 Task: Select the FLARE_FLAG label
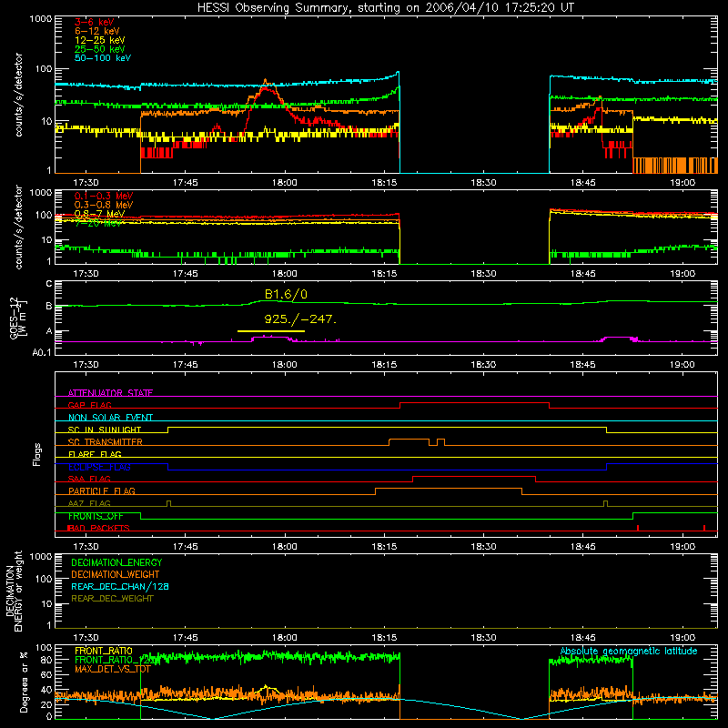coord(95,454)
